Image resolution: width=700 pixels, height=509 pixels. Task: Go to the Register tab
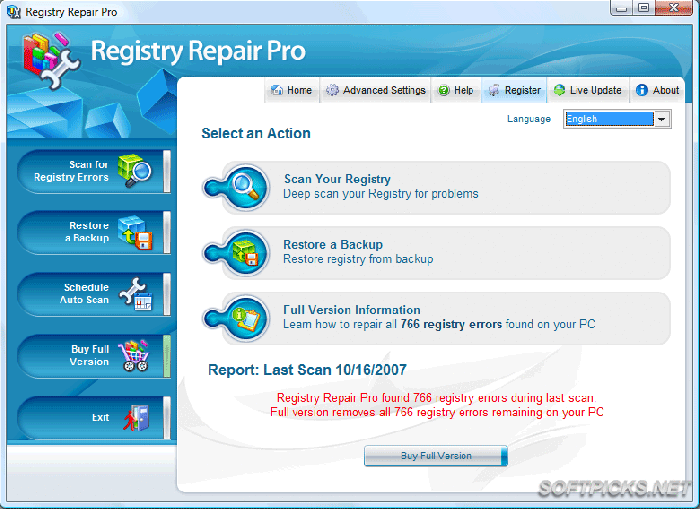click(x=514, y=90)
